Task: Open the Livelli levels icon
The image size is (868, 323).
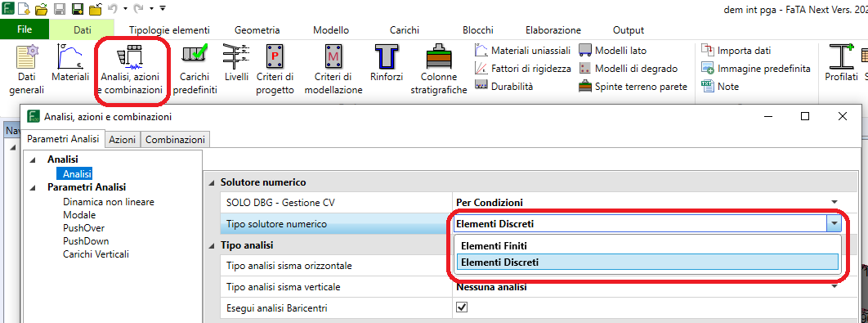Action: coord(237,57)
